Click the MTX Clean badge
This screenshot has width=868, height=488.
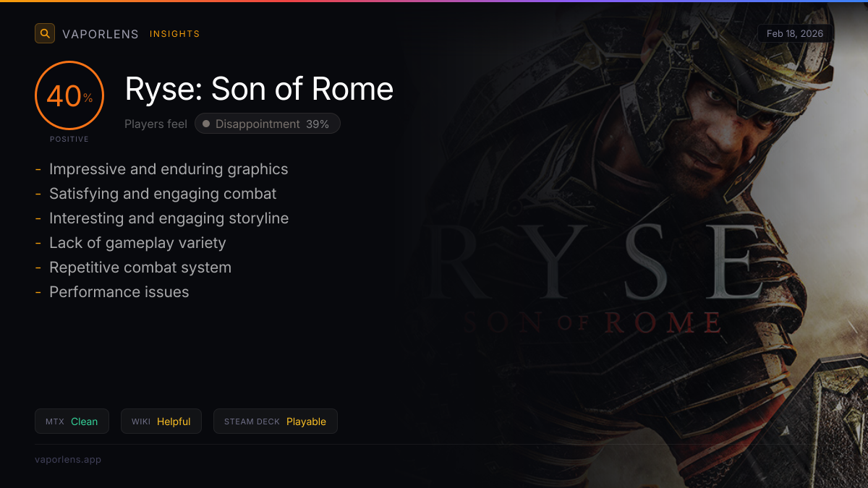tap(72, 421)
